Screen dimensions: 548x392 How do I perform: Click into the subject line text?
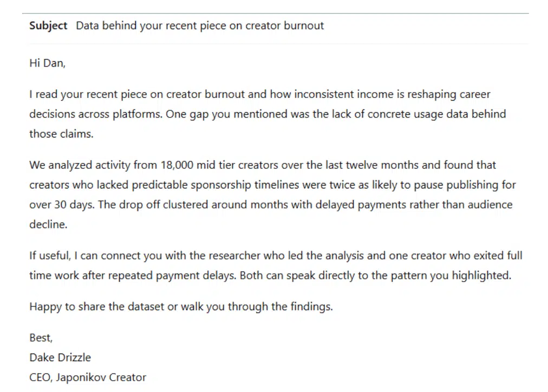pos(199,26)
